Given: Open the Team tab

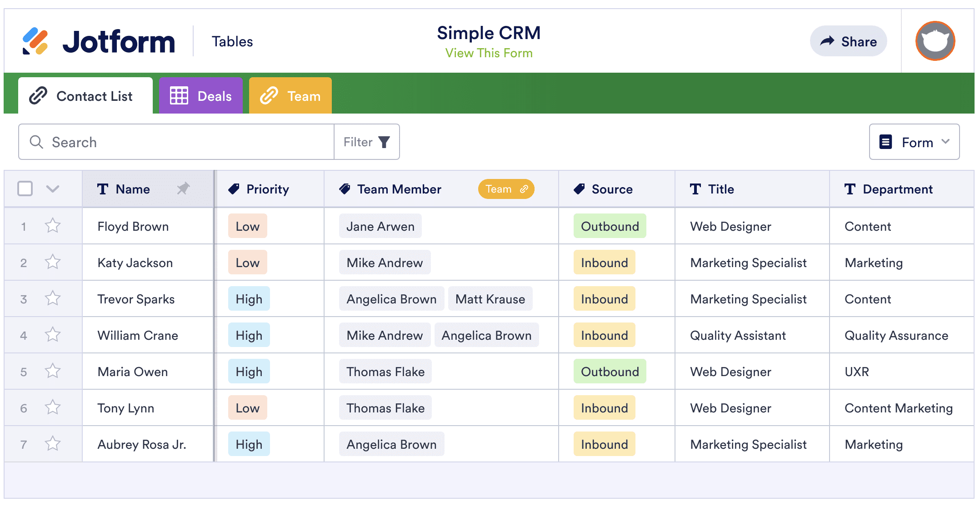Looking at the screenshot, I should [x=290, y=96].
